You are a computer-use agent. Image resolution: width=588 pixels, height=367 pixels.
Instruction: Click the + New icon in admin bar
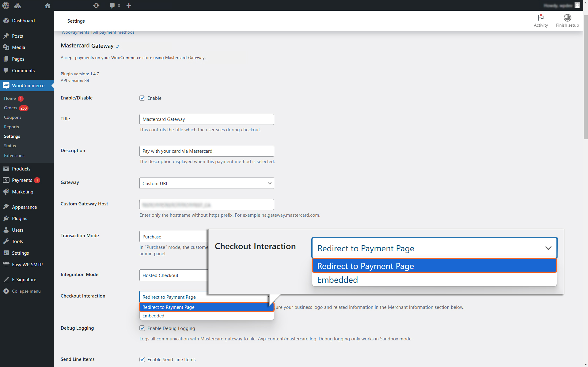coord(129,6)
